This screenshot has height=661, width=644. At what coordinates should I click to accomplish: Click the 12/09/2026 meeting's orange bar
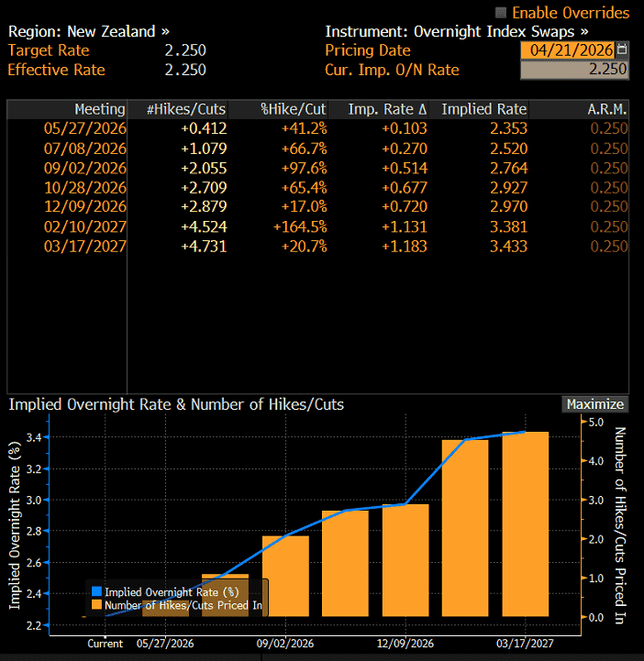[x=405, y=560]
